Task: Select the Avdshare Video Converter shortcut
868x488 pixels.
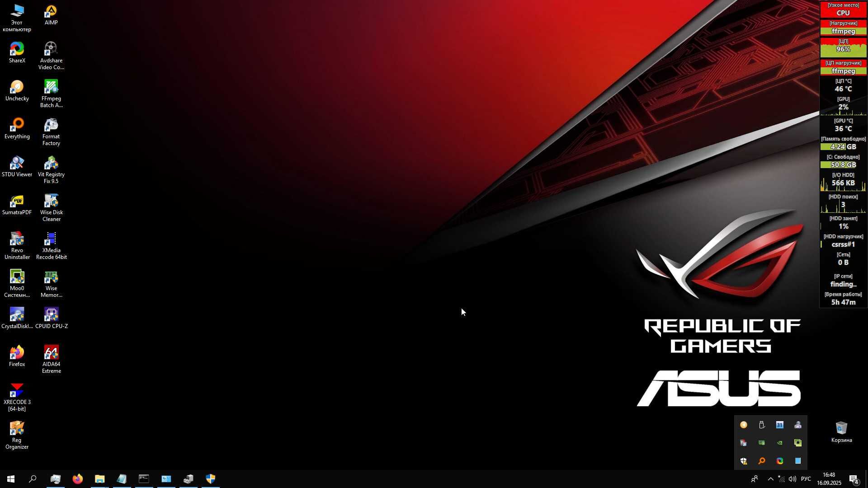Action: click(51, 56)
